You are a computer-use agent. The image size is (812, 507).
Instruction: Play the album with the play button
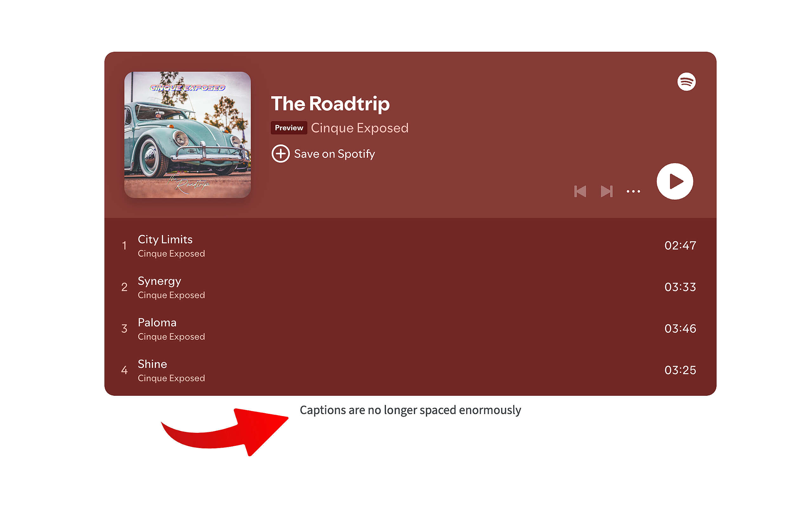pyautogui.click(x=674, y=181)
